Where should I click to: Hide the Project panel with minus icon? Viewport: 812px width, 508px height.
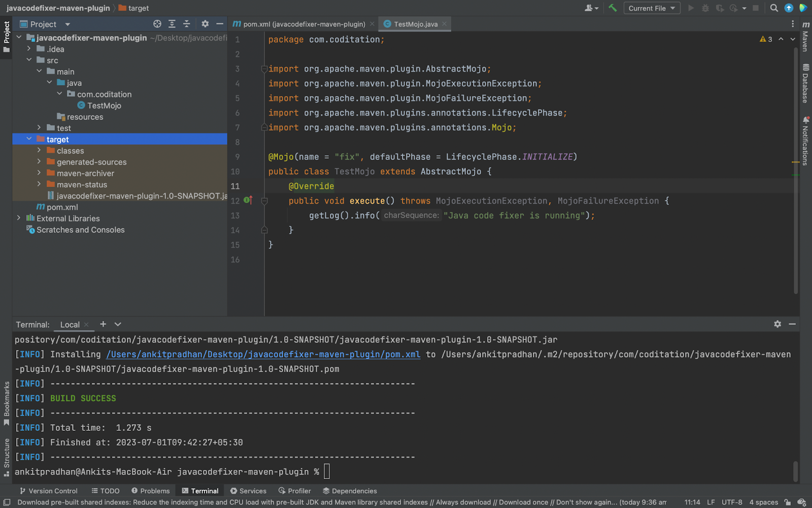(x=219, y=24)
